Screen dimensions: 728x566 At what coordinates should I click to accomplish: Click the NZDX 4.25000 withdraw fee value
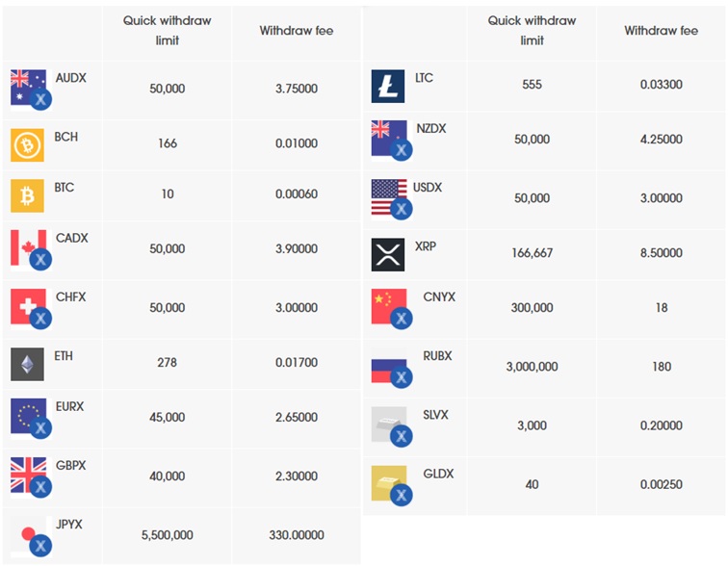(662, 140)
